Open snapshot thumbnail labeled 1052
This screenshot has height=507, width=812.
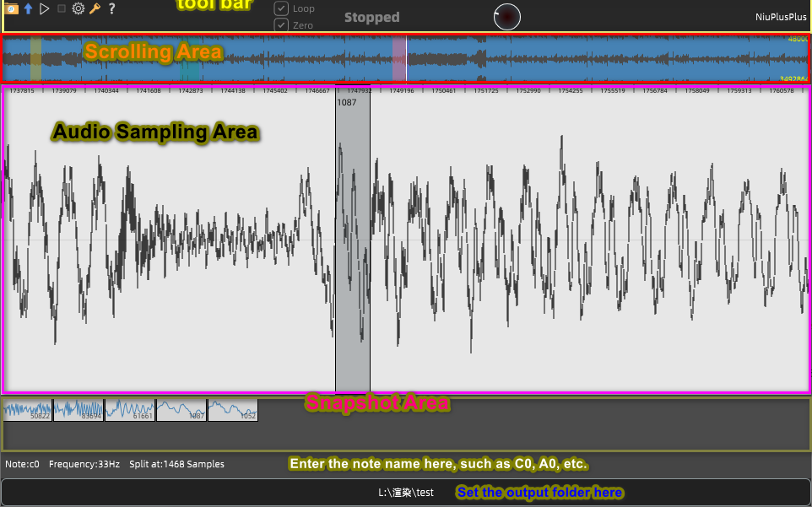click(x=232, y=410)
